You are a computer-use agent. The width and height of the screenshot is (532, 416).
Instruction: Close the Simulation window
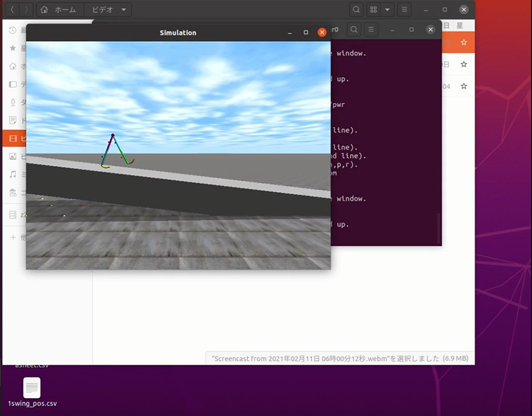pyautogui.click(x=322, y=33)
